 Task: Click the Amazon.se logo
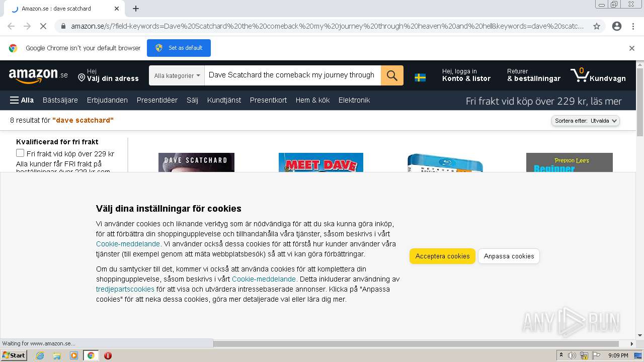(x=38, y=75)
